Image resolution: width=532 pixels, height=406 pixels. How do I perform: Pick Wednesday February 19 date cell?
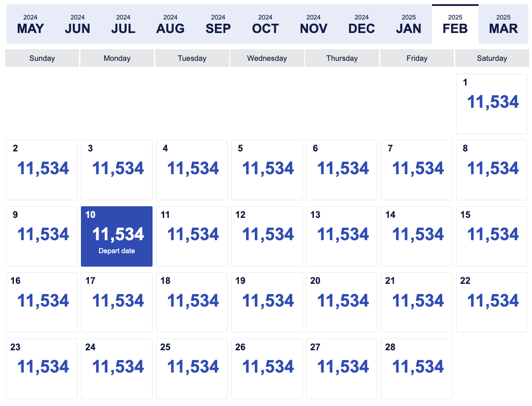coord(266,302)
